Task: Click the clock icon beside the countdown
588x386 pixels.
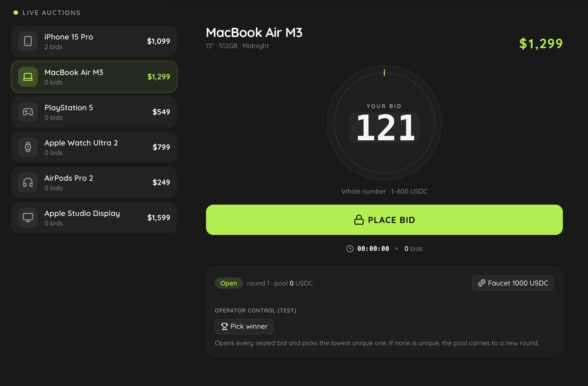Action: pos(350,248)
